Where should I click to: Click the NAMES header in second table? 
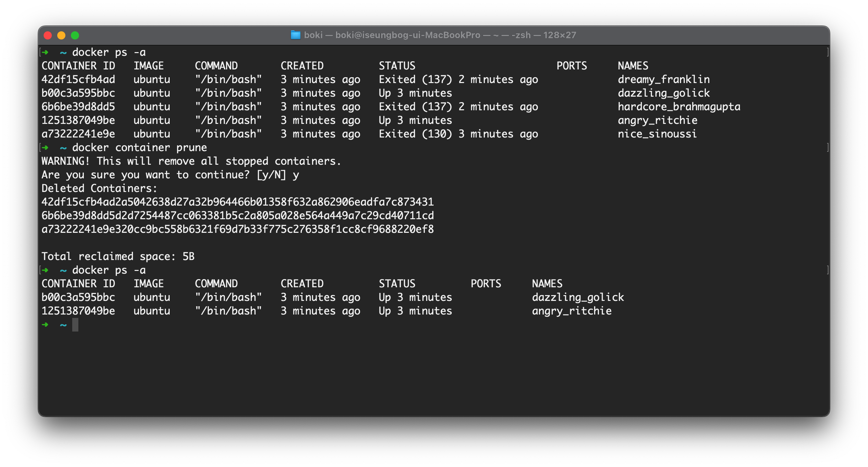tap(547, 284)
